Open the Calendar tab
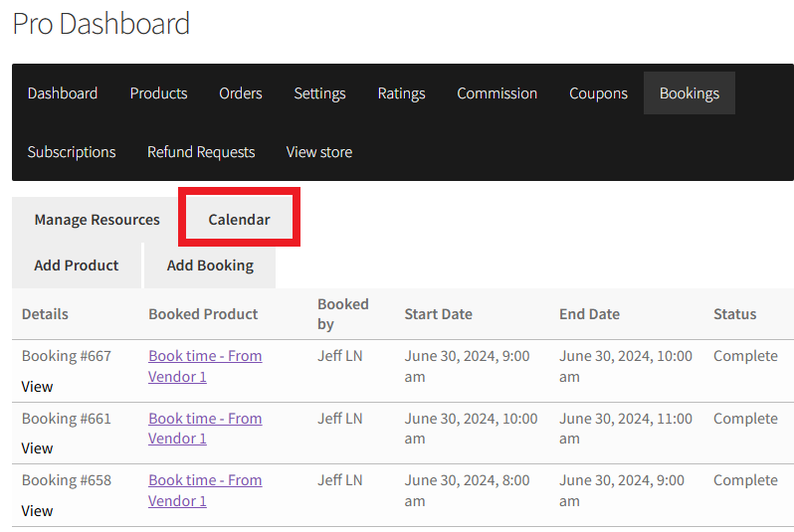Image resolution: width=794 pixels, height=532 pixels. tap(239, 220)
